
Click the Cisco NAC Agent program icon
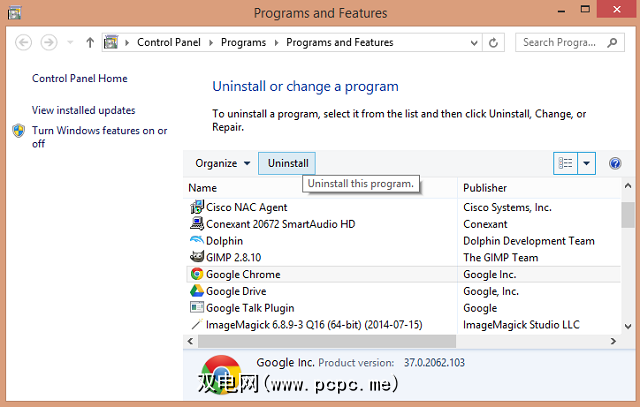tap(197, 207)
